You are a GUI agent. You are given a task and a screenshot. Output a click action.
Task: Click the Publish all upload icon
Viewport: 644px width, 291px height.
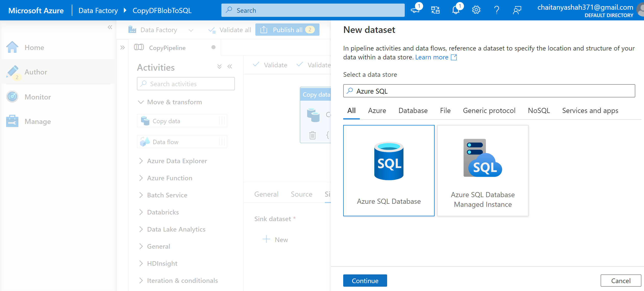coord(264,30)
